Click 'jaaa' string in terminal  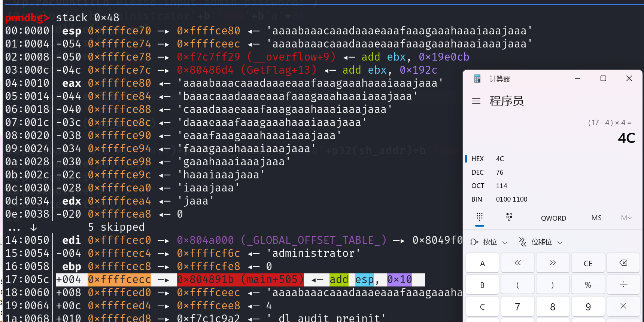195,201
